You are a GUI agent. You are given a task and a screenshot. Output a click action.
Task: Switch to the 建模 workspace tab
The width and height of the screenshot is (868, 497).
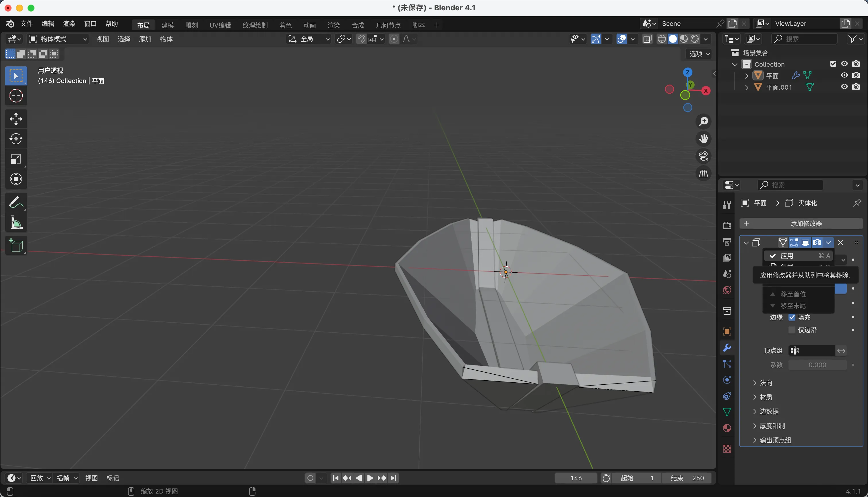tap(167, 25)
